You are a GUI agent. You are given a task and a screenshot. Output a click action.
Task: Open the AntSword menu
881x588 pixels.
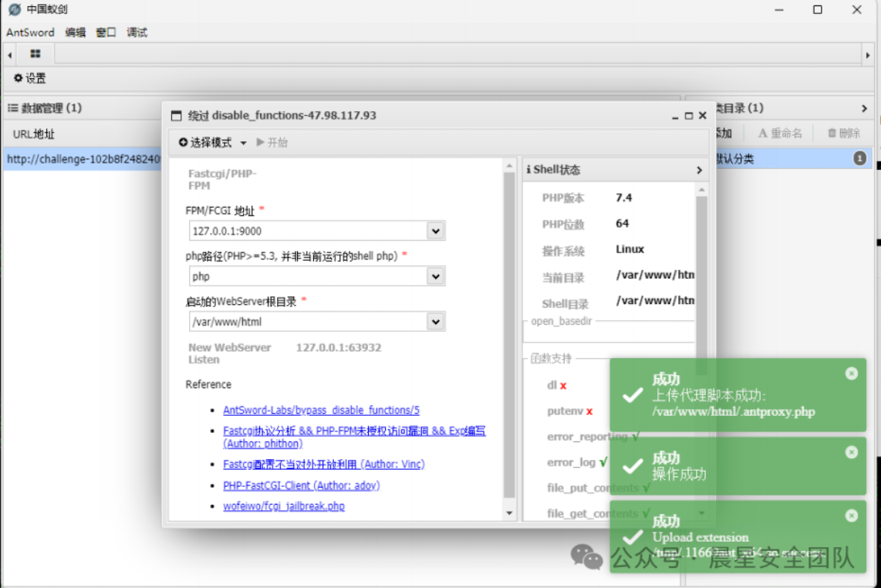coord(30,32)
